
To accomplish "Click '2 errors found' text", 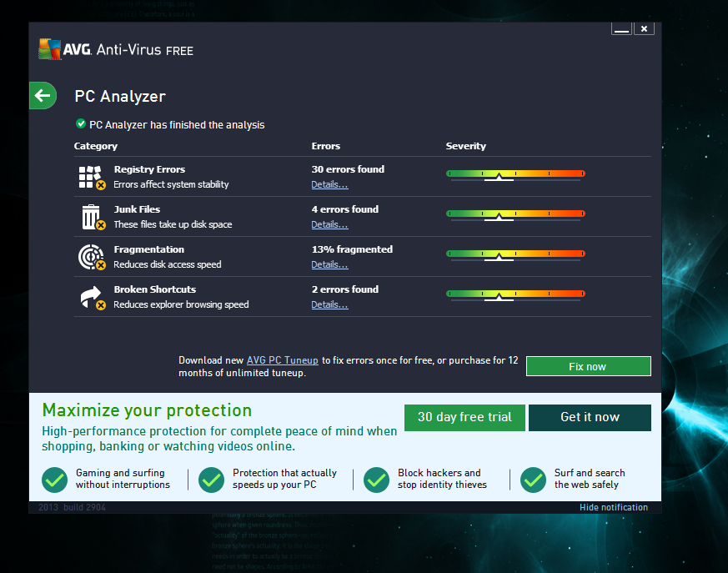I will pos(345,289).
